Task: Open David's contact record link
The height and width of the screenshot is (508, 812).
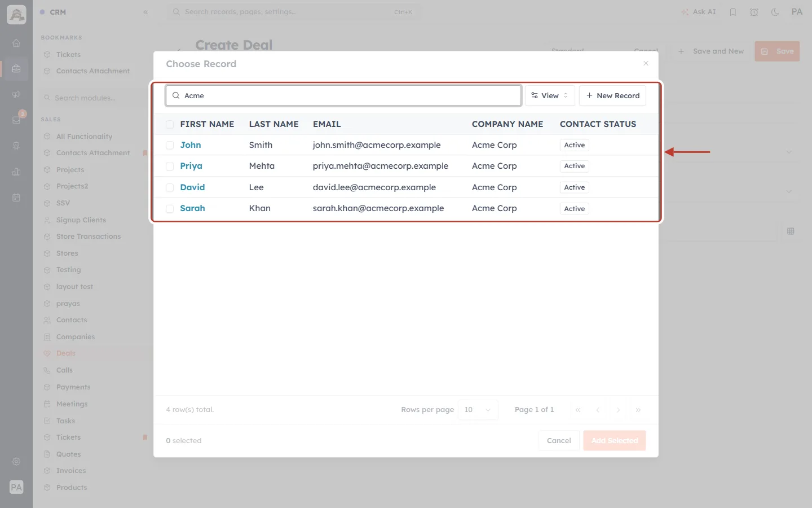Action: click(x=192, y=187)
